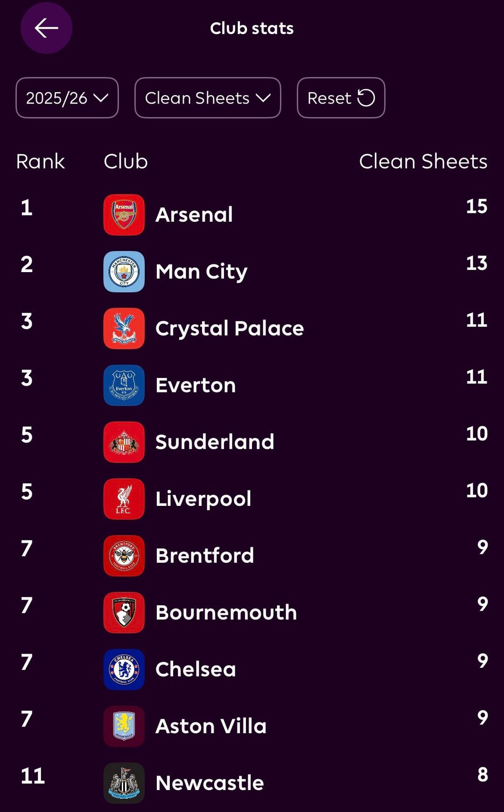This screenshot has height=812, width=504.
Task: Select the Crystal Palace eagle crest
Action: pyautogui.click(x=124, y=329)
